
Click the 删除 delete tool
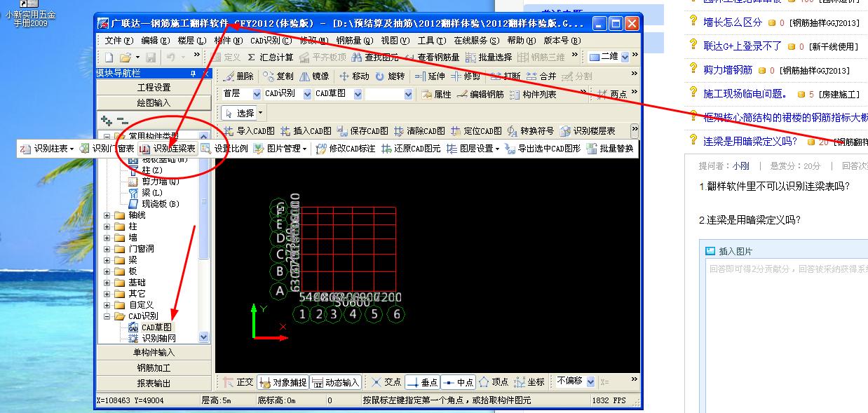pos(238,76)
